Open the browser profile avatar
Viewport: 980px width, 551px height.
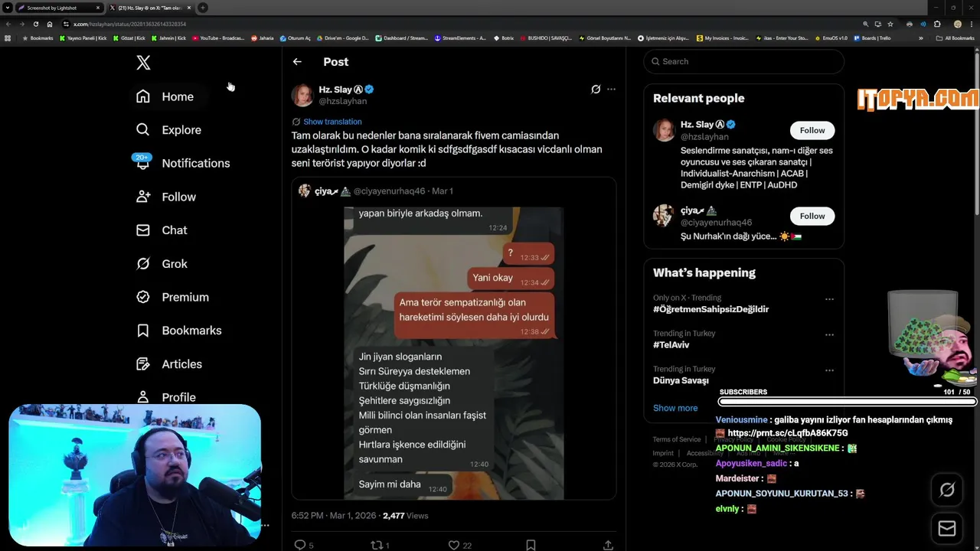[957, 24]
